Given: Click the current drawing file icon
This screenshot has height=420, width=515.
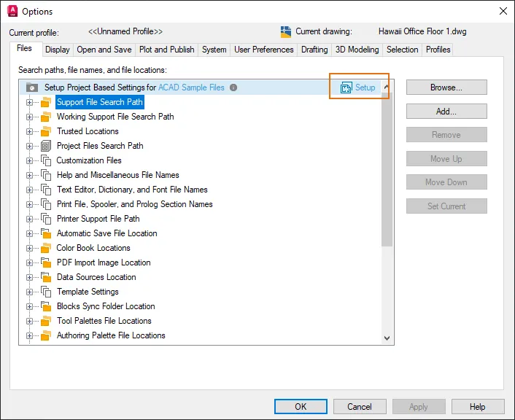Looking at the screenshot, I should coord(286,32).
